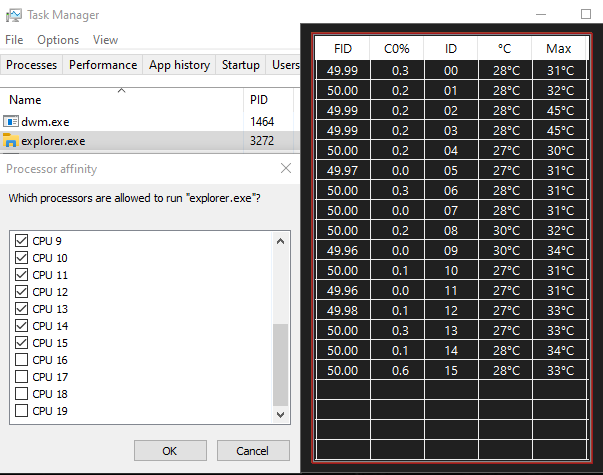Click the CPU 12 label text
This screenshot has height=475, width=603.
point(50,292)
